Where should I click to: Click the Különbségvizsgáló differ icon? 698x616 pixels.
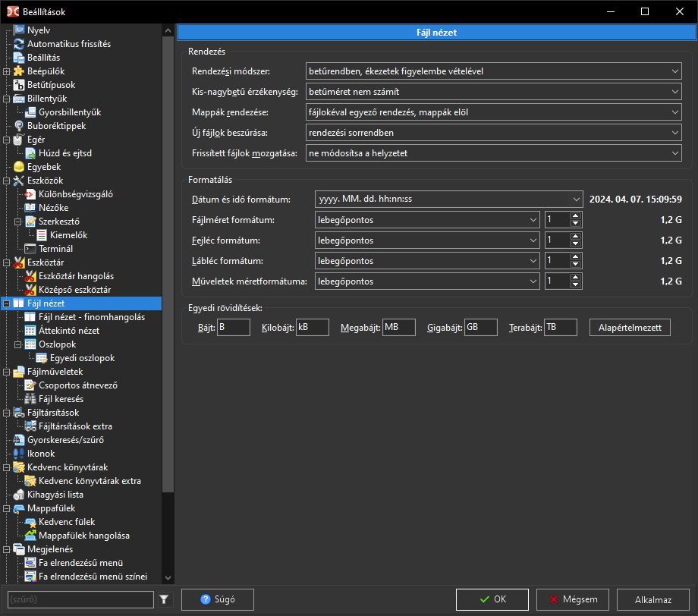30,194
